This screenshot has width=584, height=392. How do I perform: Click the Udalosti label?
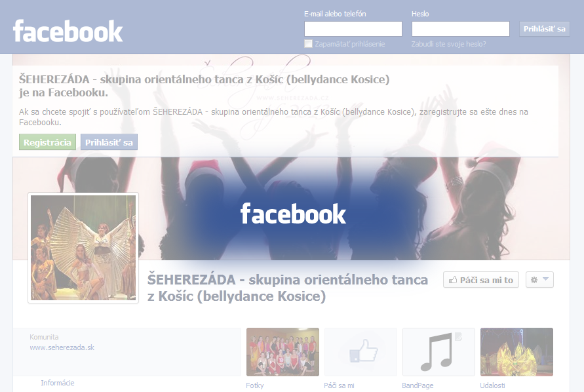click(x=492, y=385)
